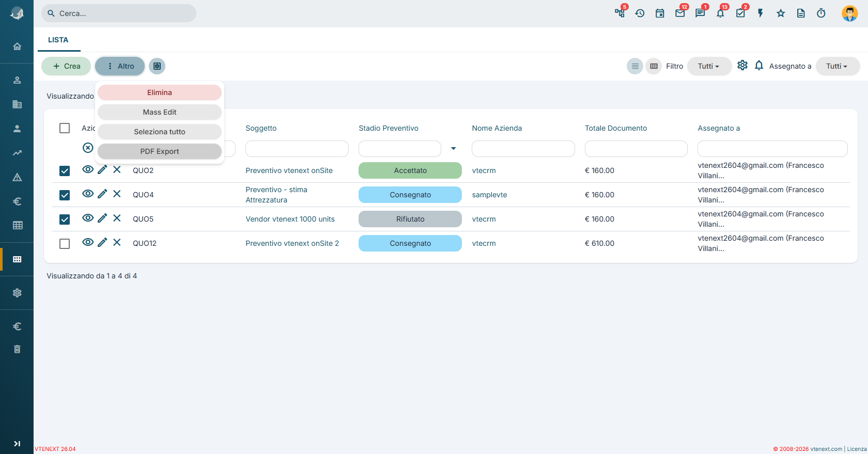Open the document icon in top bar

[801, 13]
